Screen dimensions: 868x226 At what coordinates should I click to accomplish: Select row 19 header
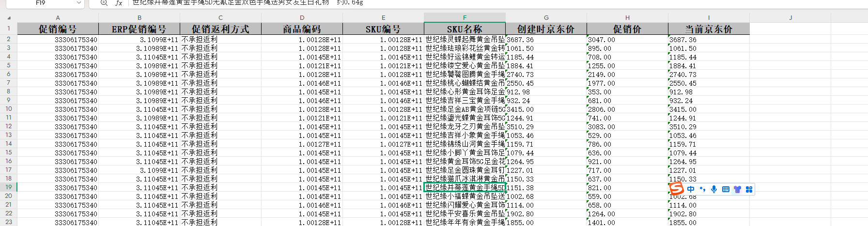click(x=8, y=187)
